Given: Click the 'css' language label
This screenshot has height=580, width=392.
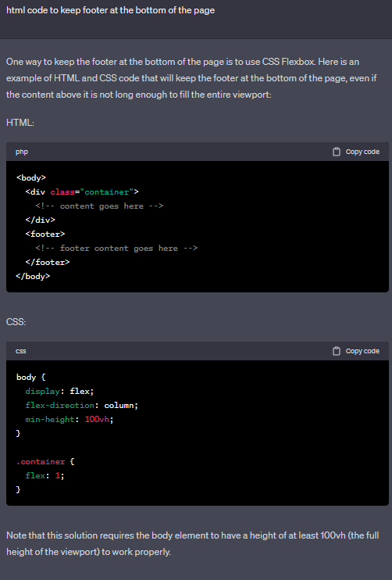Looking at the screenshot, I should [x=20, y=351].
